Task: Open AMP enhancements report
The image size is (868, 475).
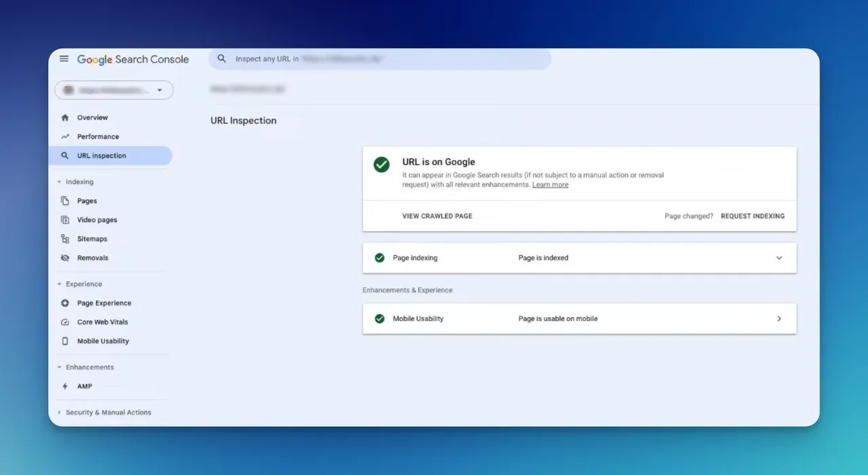Action: coord(85,386)
